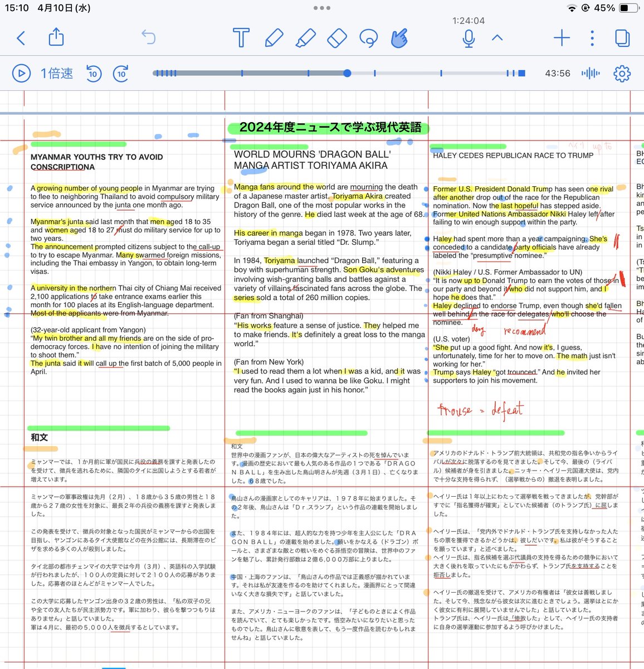Tap handwritten word 'recommend'
Image resolution: width=644 pixels, height=669 pixels.
pos(524,331)
